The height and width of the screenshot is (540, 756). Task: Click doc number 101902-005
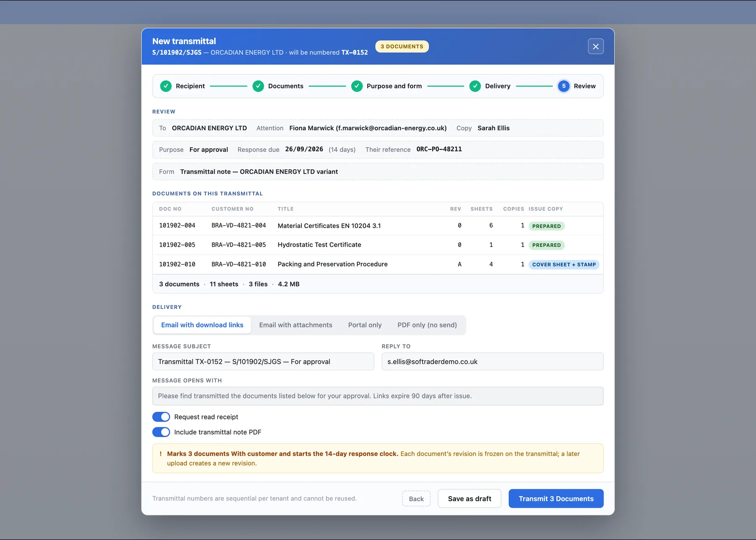(x=177, y=245)
